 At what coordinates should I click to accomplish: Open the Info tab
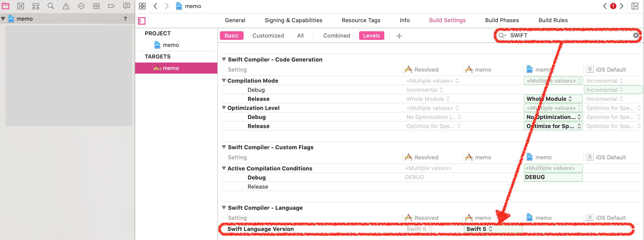coord(404,20)
